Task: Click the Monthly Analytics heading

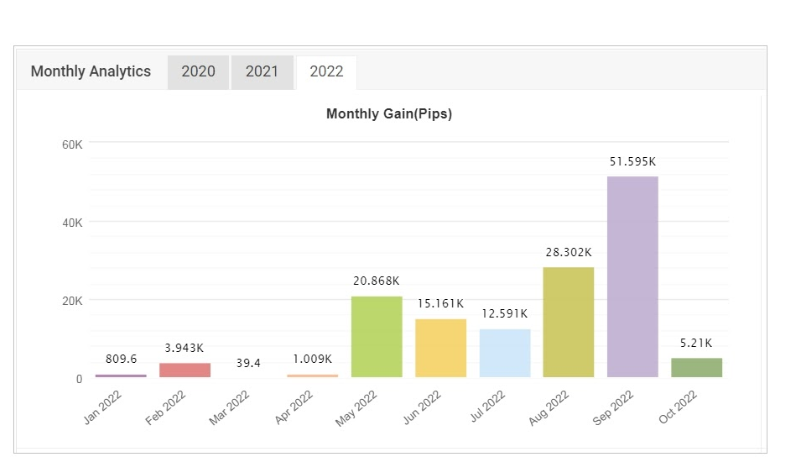Action: (91, 71)
